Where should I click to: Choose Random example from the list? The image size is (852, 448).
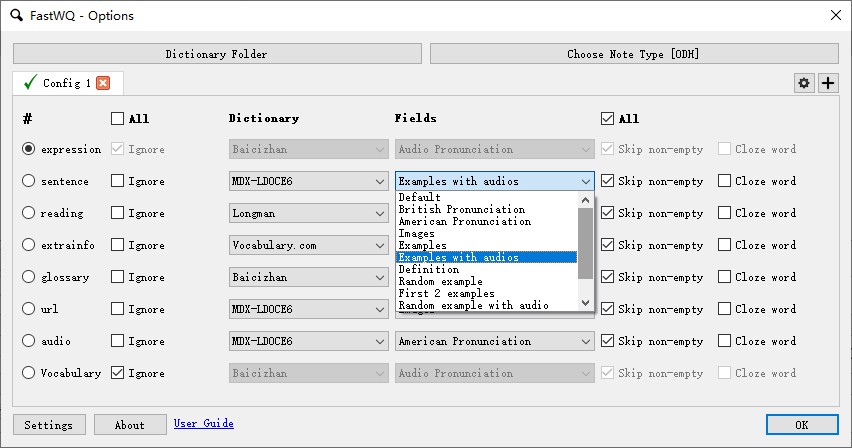[486, 281]
